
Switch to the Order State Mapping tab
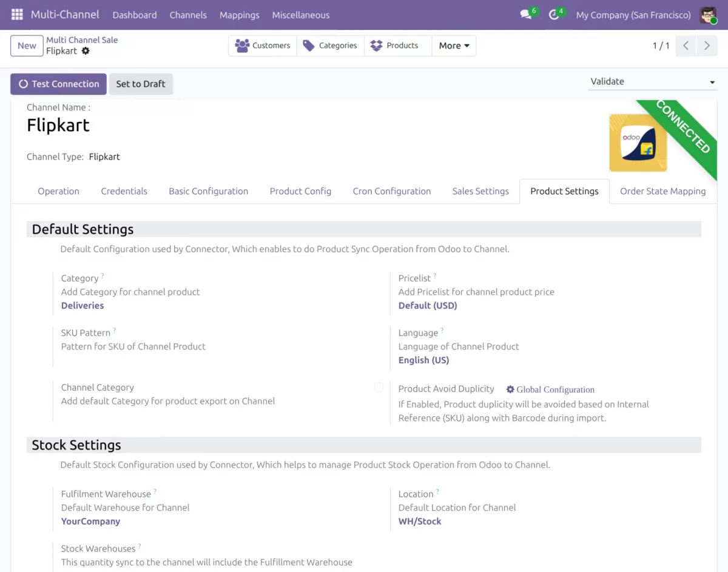662,191
